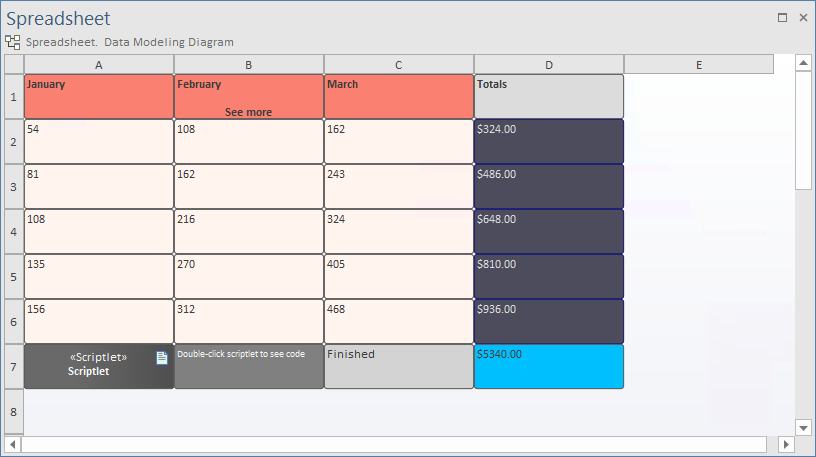816x457 pixels.
Task: Select the Finished cell in row 7
Action: point(398,367)
